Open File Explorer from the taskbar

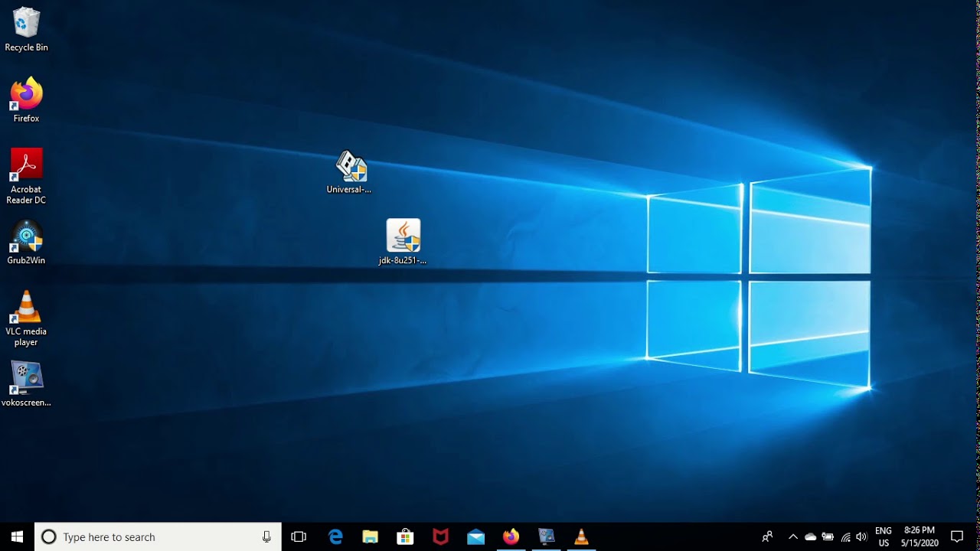coord(370,536)
